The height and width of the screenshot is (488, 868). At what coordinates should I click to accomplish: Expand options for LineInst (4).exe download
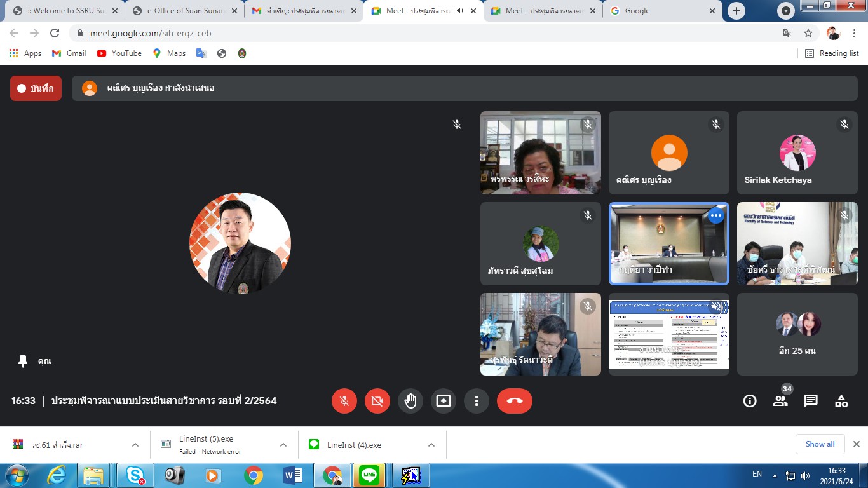click(x=431, y=445)
